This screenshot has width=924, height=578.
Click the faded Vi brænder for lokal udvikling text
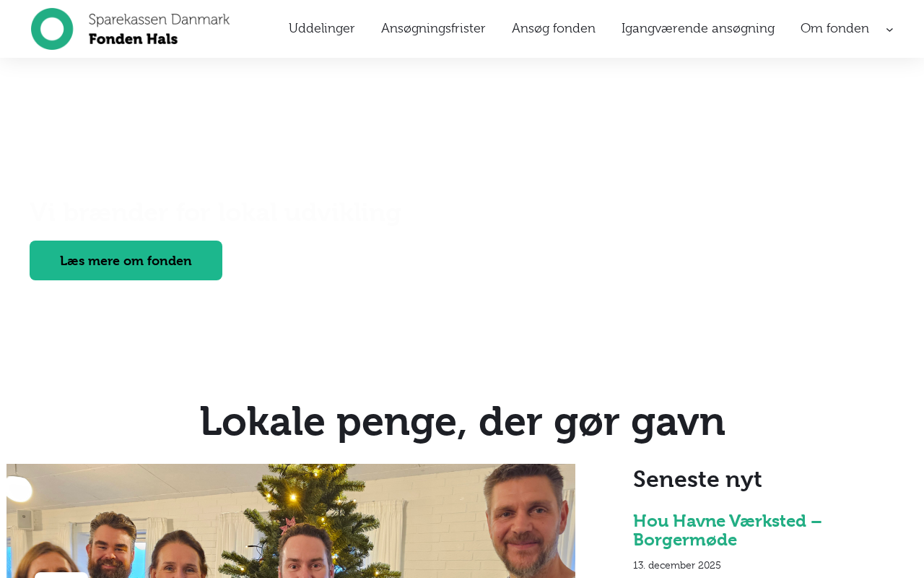[x=215, y=212]
